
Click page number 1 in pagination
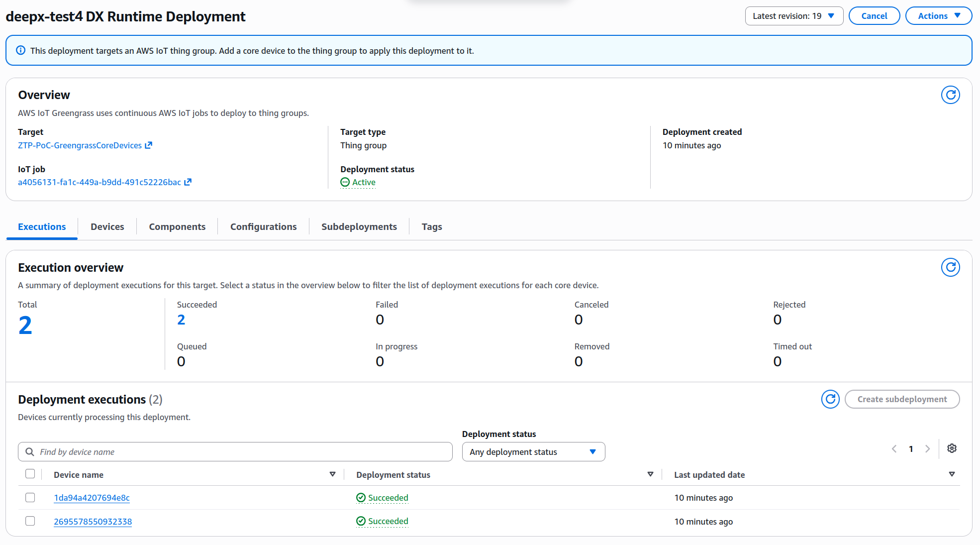911,449
